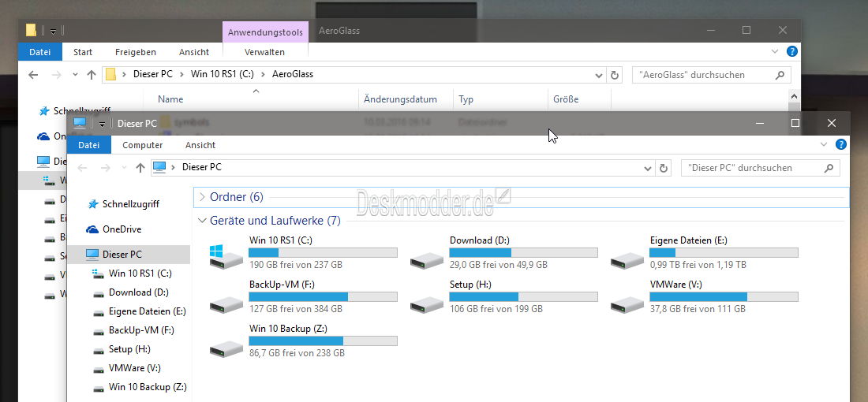Open BackUp-VM (F:) drive icon in main pane

(x=226, y=304)
